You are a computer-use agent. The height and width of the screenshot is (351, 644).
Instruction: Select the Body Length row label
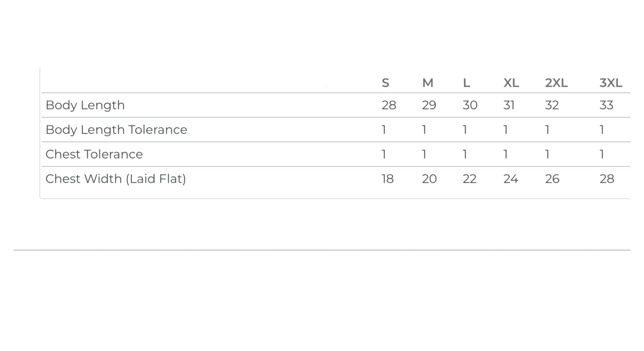85,105
